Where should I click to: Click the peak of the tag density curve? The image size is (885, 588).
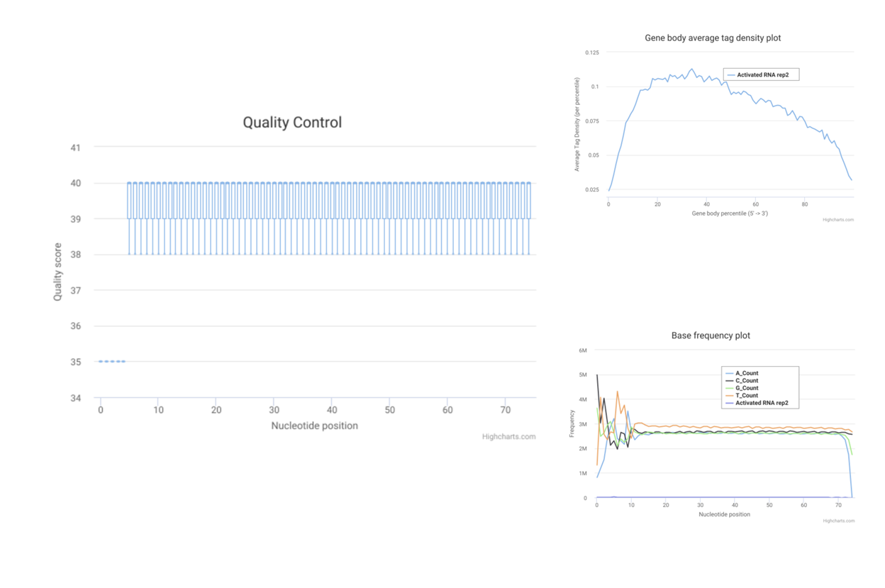click(691, 69)
